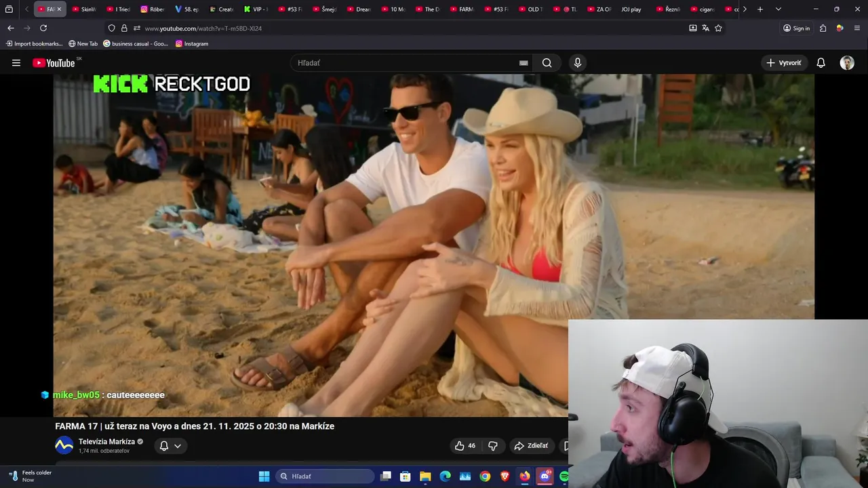Image resolution: width=868 pixels, height=488 pixels.
Task: Click the video player to pause
Action: (x=434, y=244)
